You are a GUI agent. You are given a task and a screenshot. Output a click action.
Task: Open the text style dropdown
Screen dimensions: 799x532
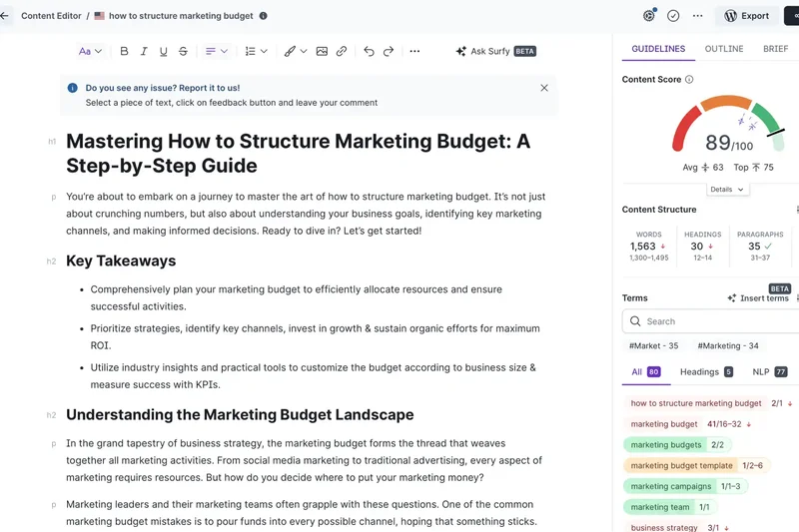(x=90, y=51)
